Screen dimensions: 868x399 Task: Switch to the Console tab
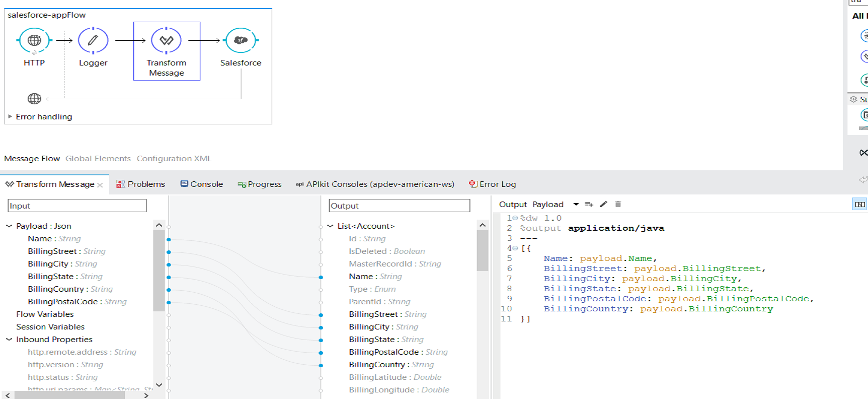202,184
